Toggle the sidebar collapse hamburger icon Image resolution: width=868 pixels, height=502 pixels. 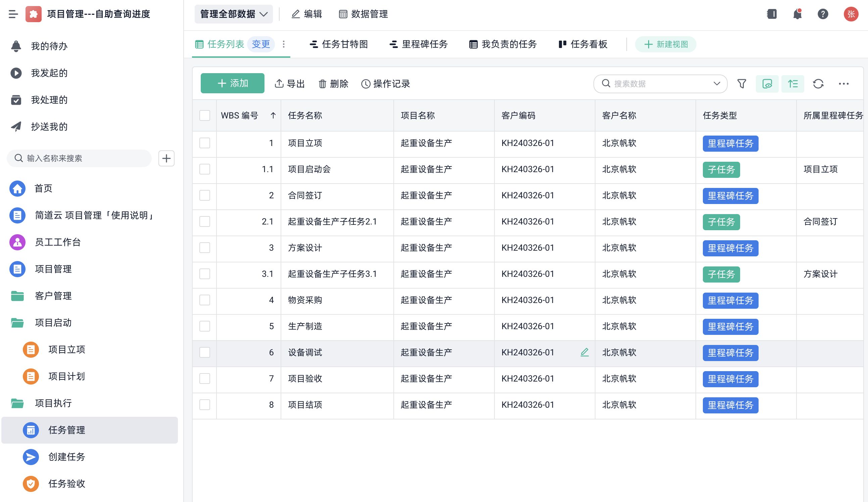(13, 14)
